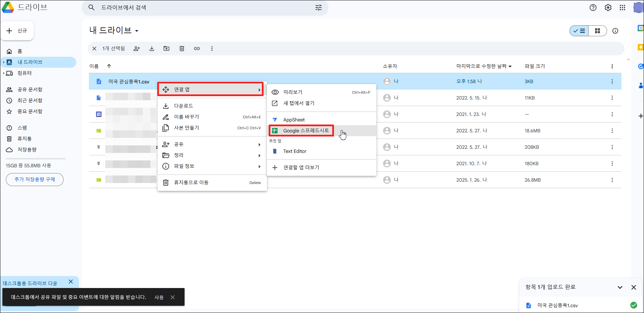Viewport: 644px width, 313px height.
Task: Click the copy link toolbar icon
Action: 197,49
